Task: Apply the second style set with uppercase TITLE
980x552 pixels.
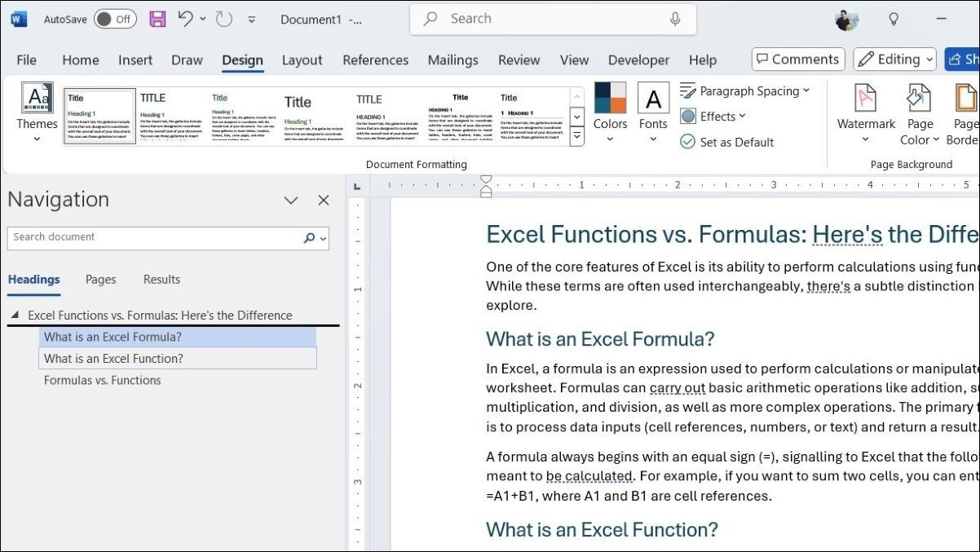Action: pyautogui.click(x=171, y=116)
